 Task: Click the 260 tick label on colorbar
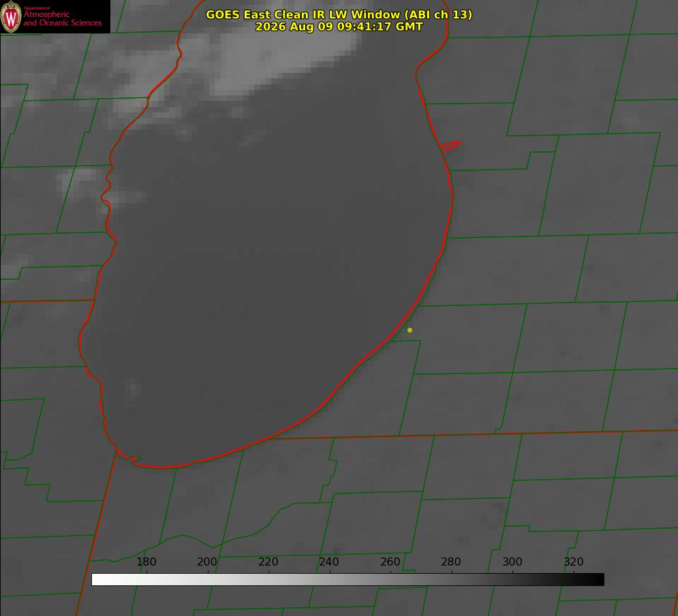(390, 561)
